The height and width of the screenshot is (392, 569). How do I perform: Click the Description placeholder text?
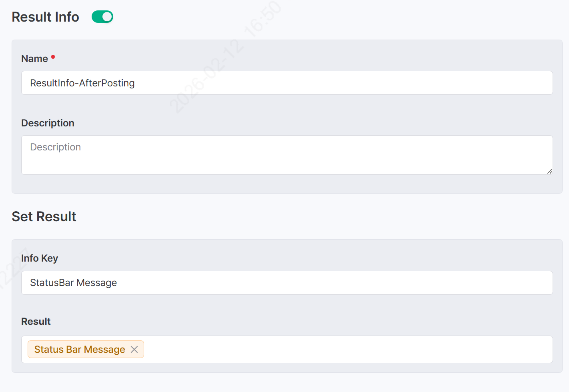55,147
